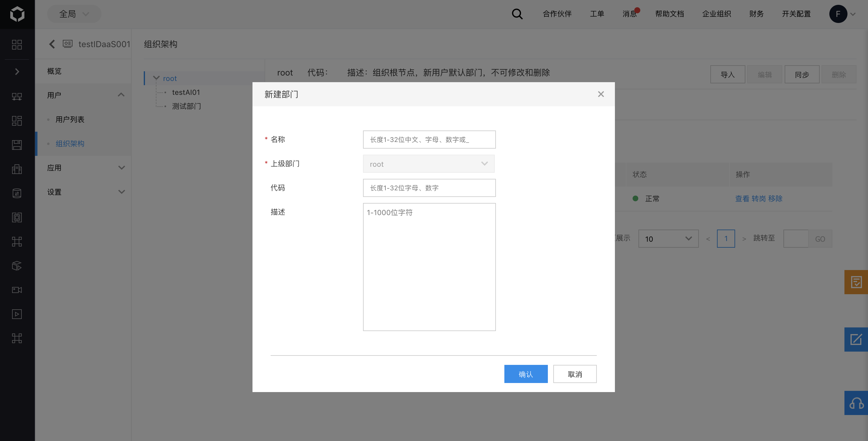Focus the 名称 input field

[429, 140]
